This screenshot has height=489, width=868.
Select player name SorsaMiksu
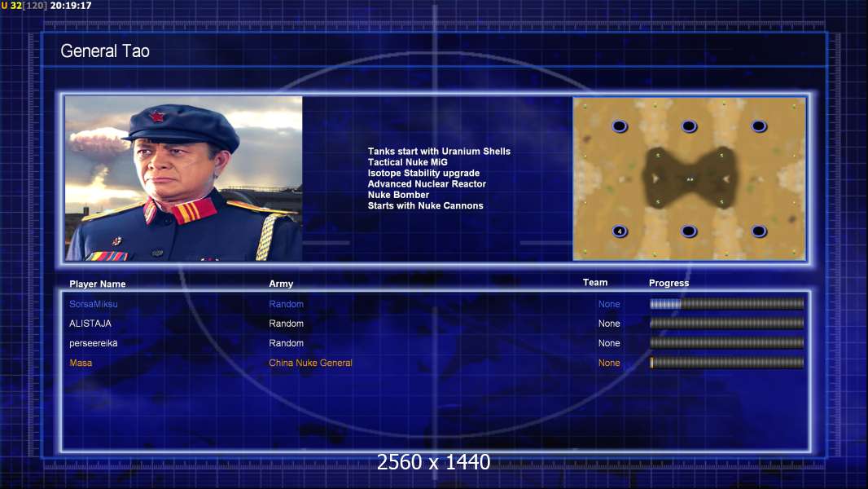(94, 304)
